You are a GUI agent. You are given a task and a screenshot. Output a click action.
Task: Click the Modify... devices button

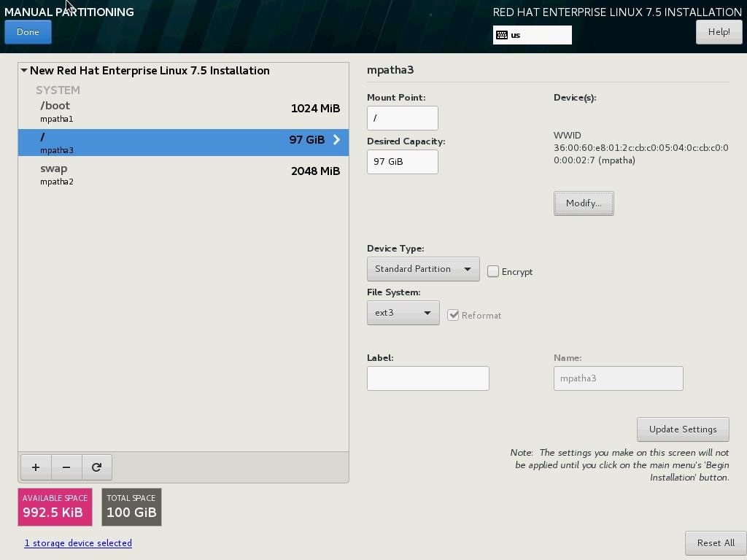(x=584, y=203)
